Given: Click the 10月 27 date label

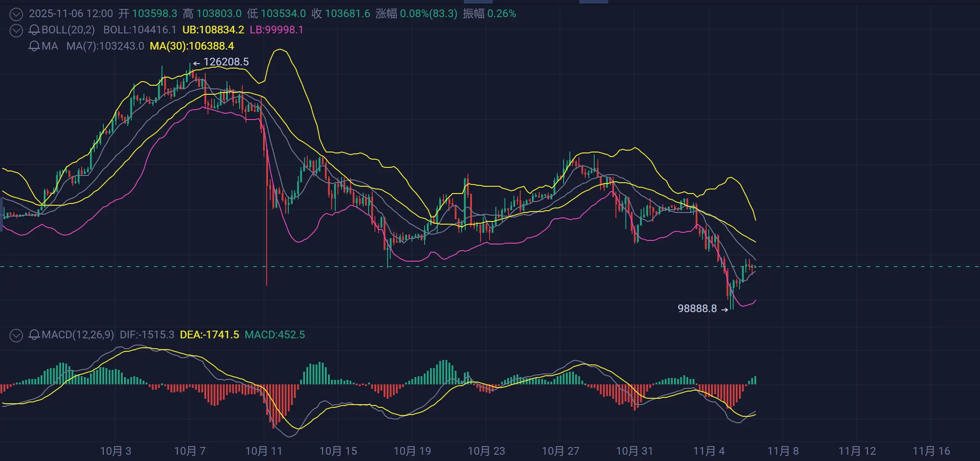Looking at the screenshot, I should pos(560,451).
